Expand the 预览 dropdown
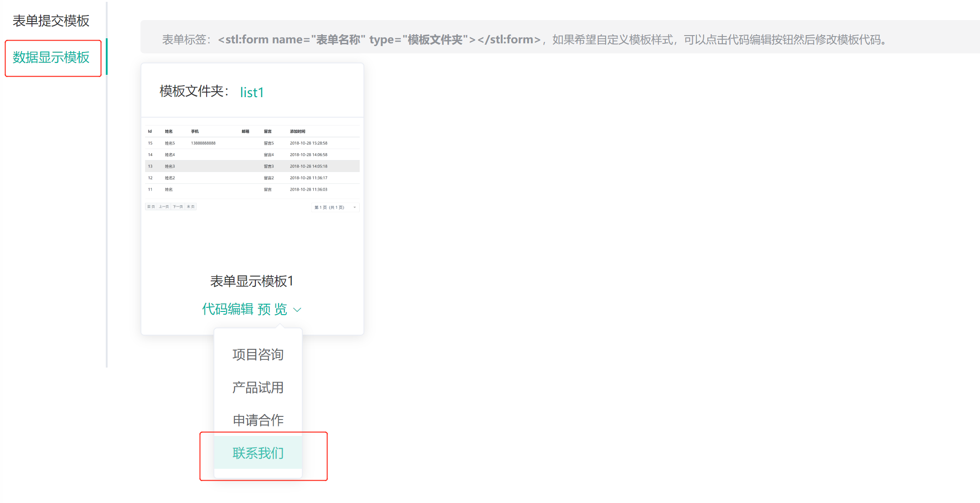Screen dimensions: 980x503 coord(273,309)
